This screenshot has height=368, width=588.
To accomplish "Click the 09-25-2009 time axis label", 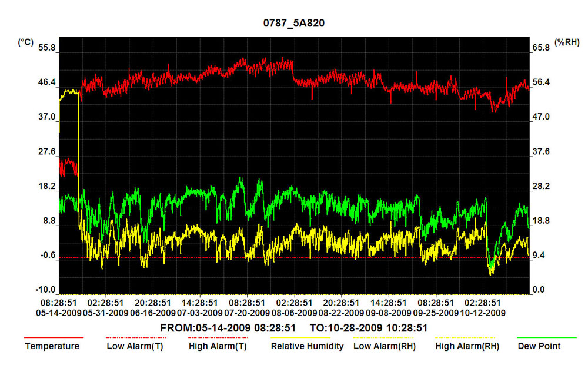I will 436,313.
